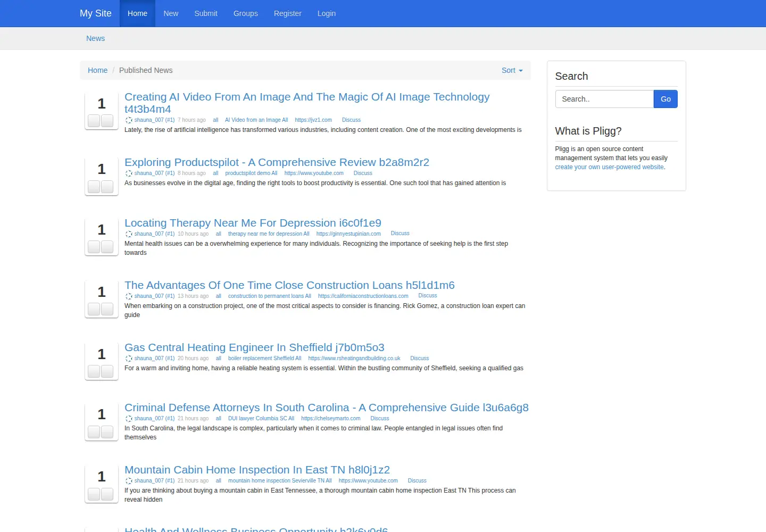Open the 'Creating AI Video From An Image' story title
This screenshot has width=766, height=532.
[307, 103]
